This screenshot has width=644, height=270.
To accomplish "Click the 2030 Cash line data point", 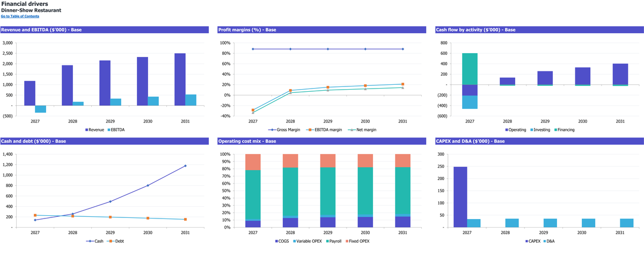I will [x=148, y=186].
